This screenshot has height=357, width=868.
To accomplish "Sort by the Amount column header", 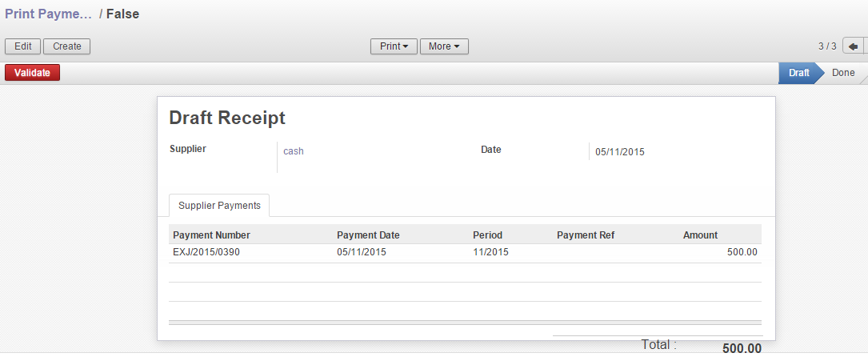I will coord(700,235).
